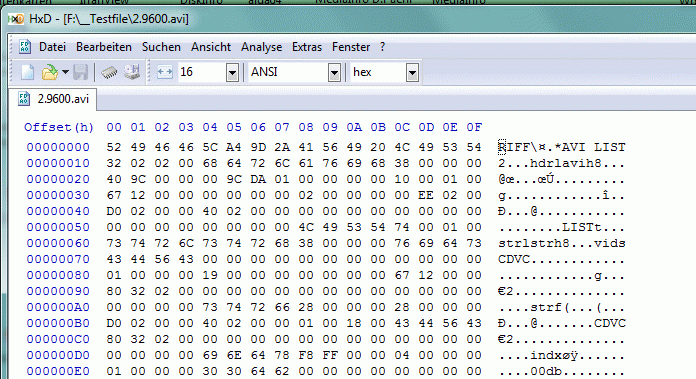The height and width of the screenshot is (379, 696).
Task: Click the Offset(h) column header
Action: (x=59, y=127)
